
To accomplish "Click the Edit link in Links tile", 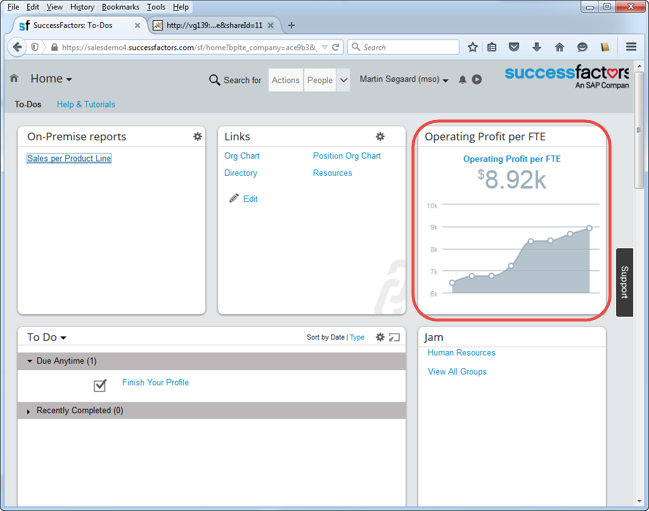I will (x=250, y=199).
